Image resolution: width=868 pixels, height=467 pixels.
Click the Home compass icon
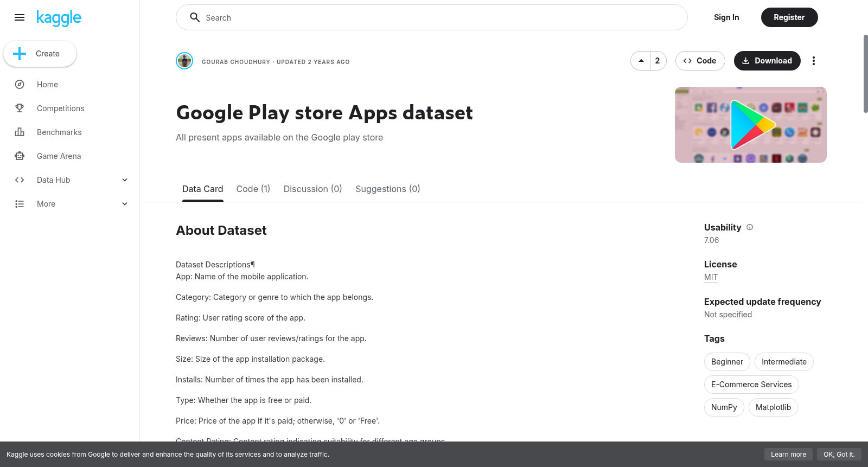(20, 85)
